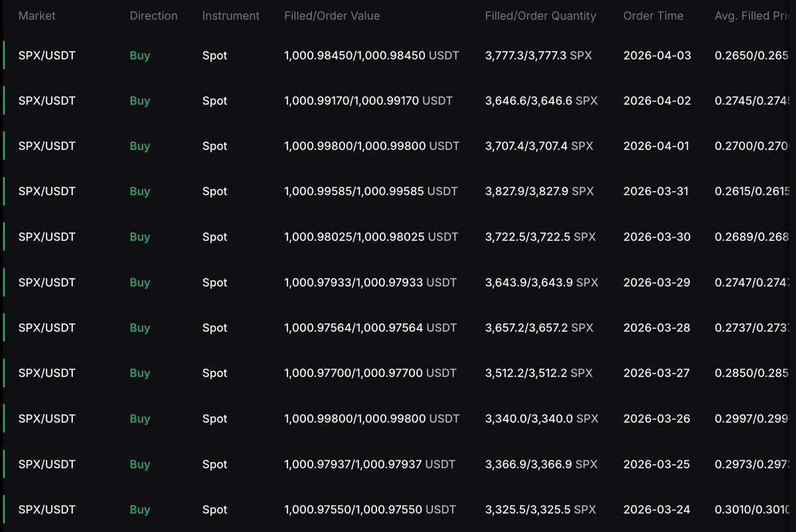Screen dimensions: 796x532
Task: Click quantity 3,643.9/3,643.9 SPX
Action: 541,282
